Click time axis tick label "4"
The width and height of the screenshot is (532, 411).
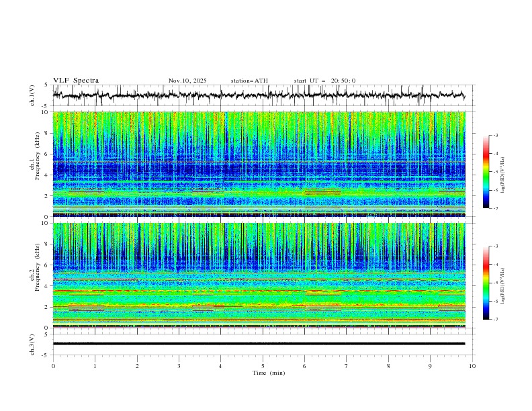220,366
